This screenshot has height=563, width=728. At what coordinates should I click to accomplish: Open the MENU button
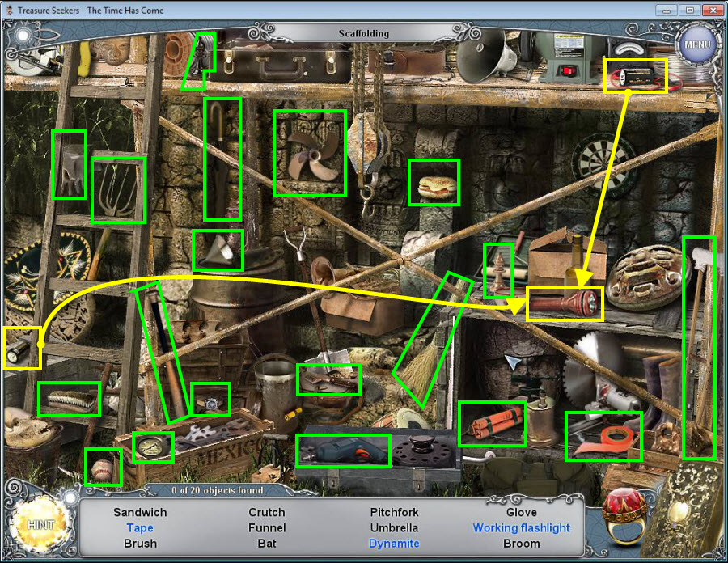pyautogui.click(x=696, y=44)
